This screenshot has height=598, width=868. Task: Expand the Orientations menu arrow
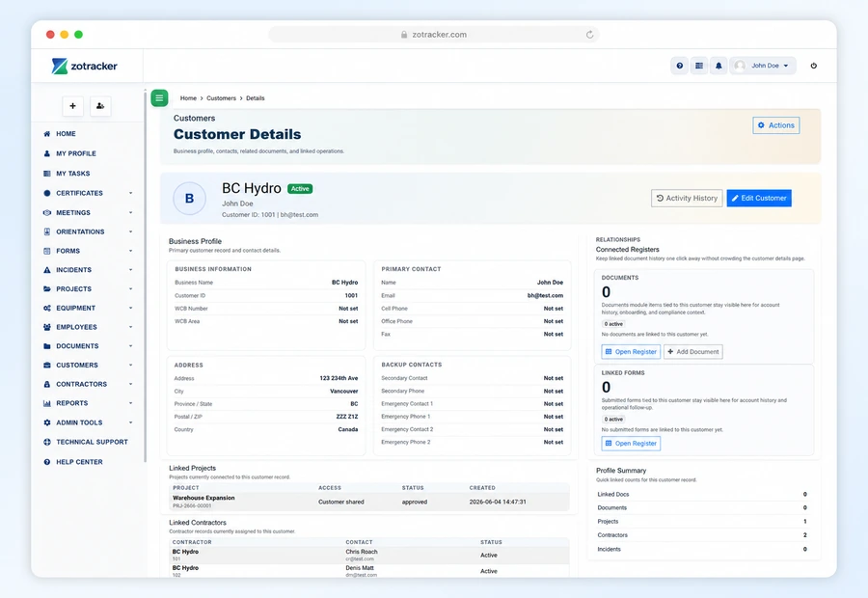point(130,231)
